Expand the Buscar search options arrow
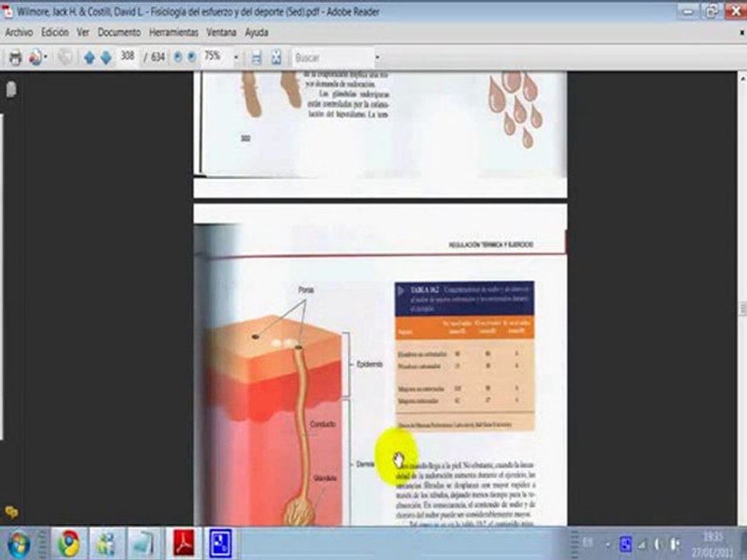The image size is (747, 560). coord(377,58)
